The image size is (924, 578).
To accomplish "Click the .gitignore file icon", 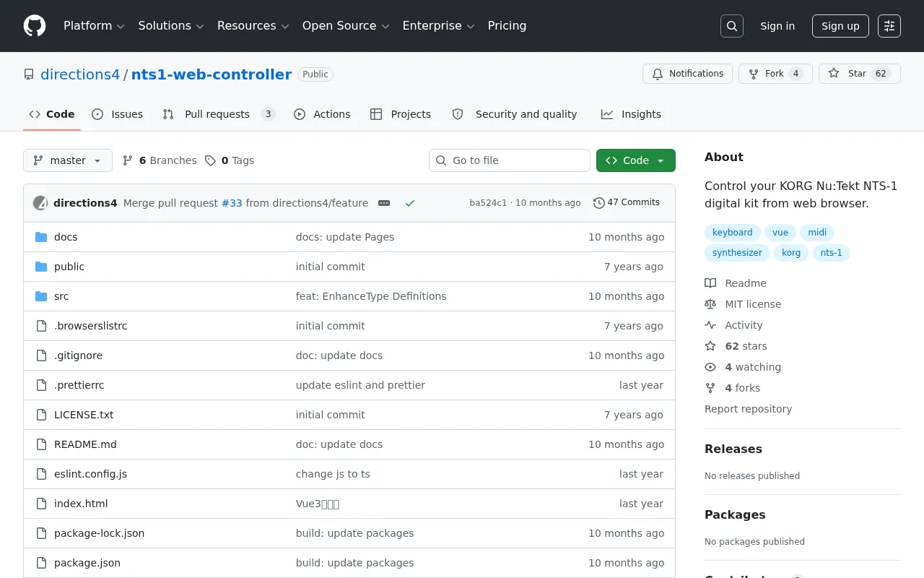I will point(41,355).
